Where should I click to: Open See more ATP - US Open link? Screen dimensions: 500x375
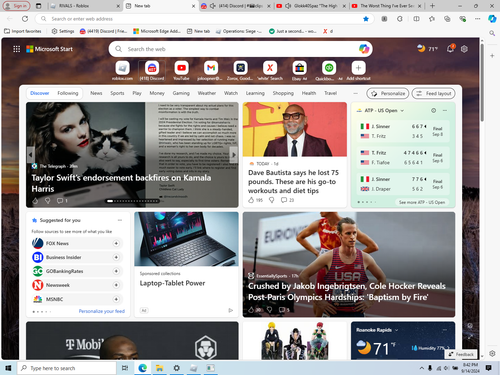tap(422, 202)
